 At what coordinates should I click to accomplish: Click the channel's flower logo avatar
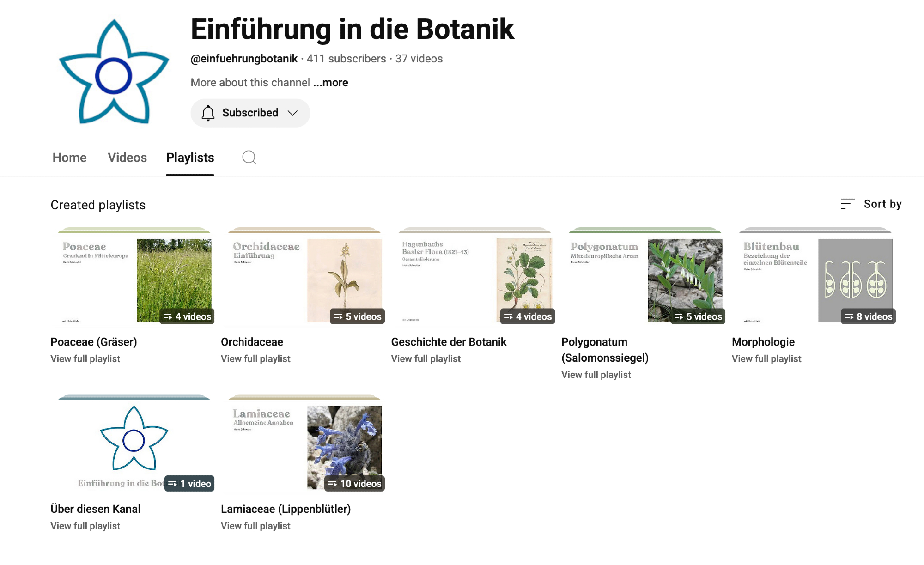(114, 72)
